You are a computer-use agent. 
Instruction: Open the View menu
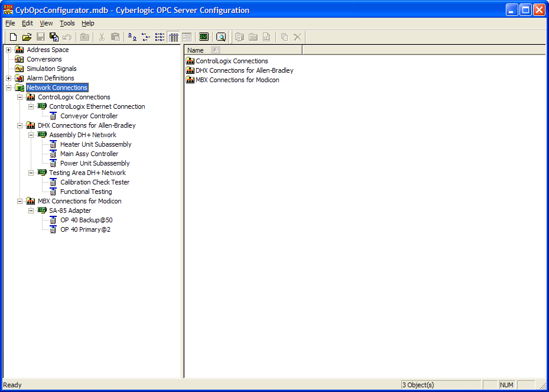[x=46, y=23]
